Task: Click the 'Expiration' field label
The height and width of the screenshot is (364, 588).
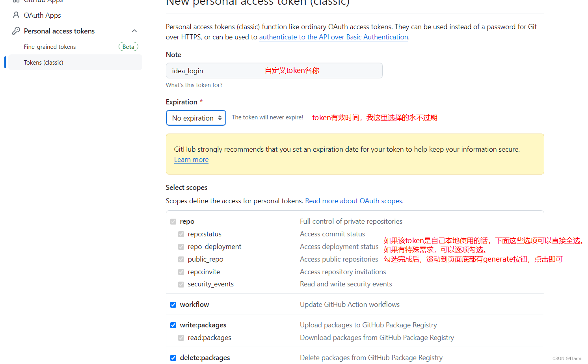Action: (181, 102)
